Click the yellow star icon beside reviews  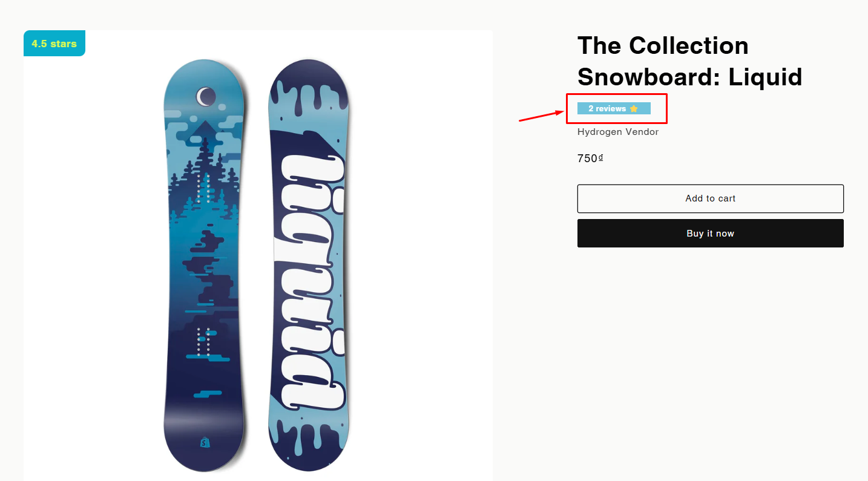pyautogui.click(x=634, y=109)
